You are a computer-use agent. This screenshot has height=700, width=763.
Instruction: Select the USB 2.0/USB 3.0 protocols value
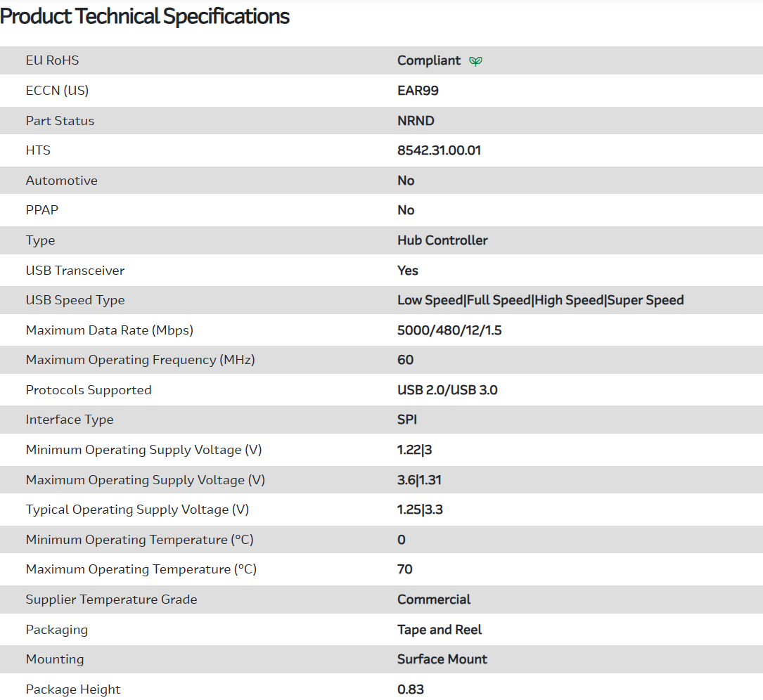[447, 390]
